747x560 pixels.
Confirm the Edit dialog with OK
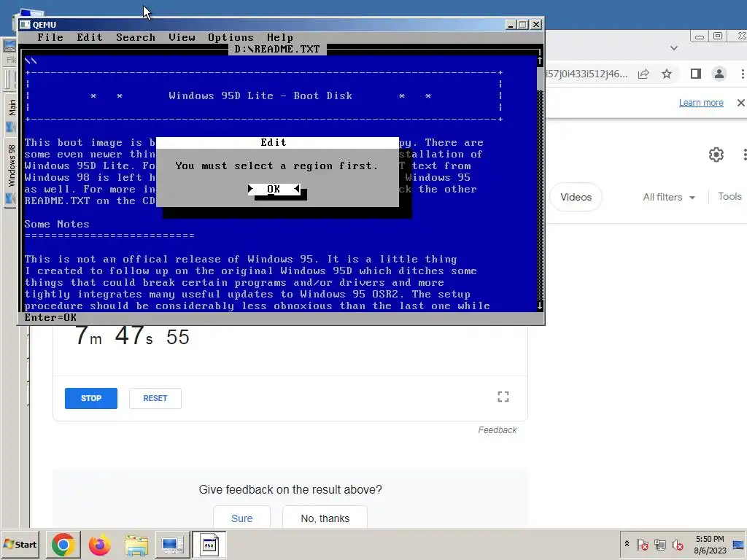[x=274, y=189]
